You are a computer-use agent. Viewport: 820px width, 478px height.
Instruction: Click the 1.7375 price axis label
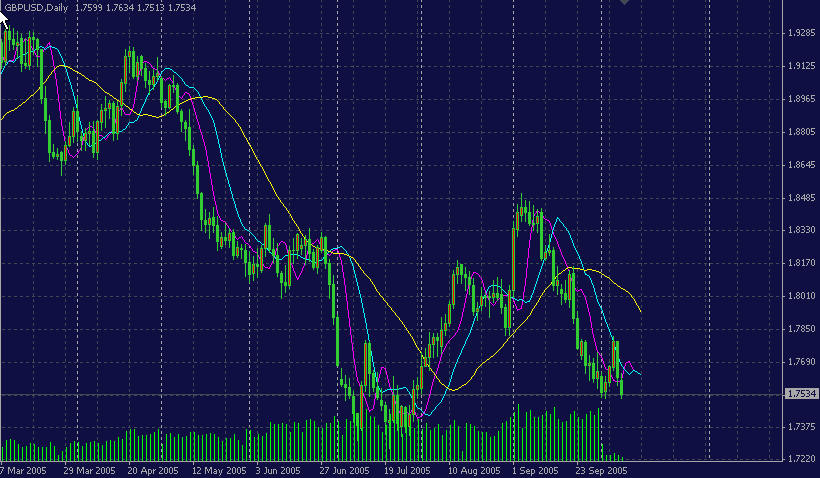[802, 427]
